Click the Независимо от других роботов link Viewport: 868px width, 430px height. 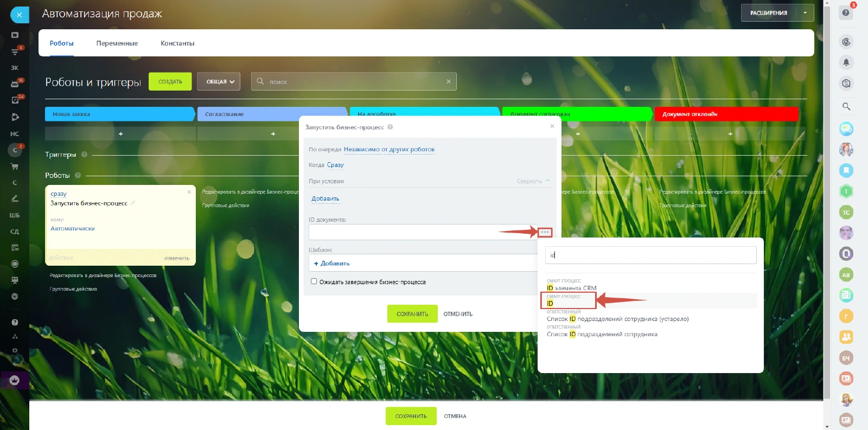coord(389,149)
